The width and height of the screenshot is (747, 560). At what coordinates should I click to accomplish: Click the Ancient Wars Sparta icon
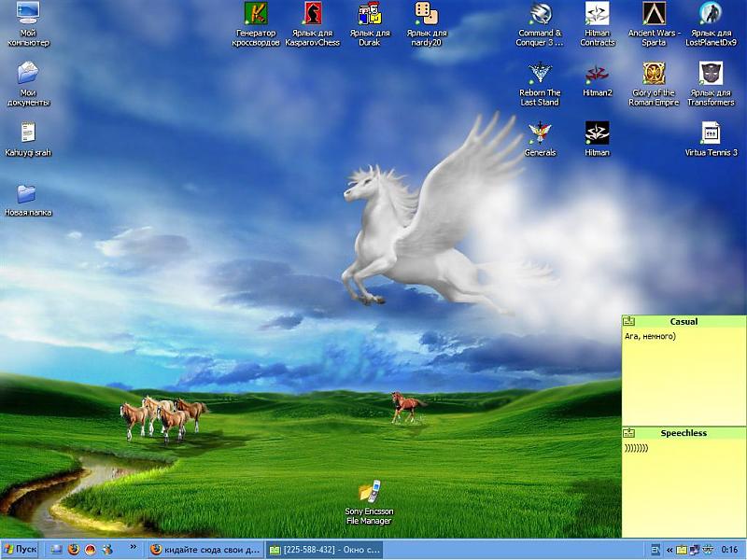click(x=654, y=14)
